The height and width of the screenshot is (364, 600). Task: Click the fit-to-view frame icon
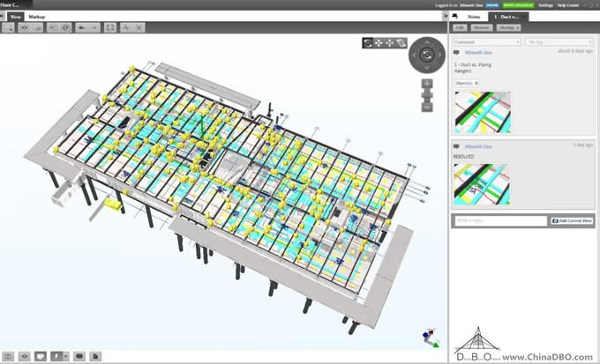[110, 27]
